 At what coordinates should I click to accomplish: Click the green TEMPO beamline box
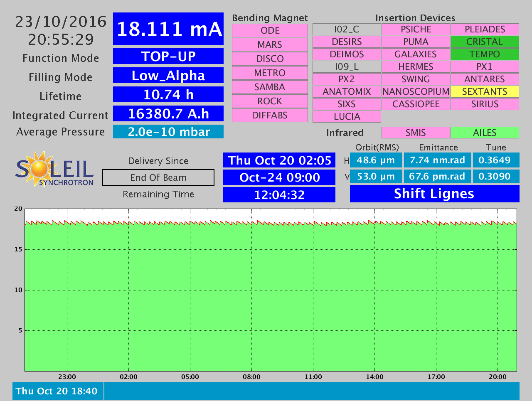(485, 54)
